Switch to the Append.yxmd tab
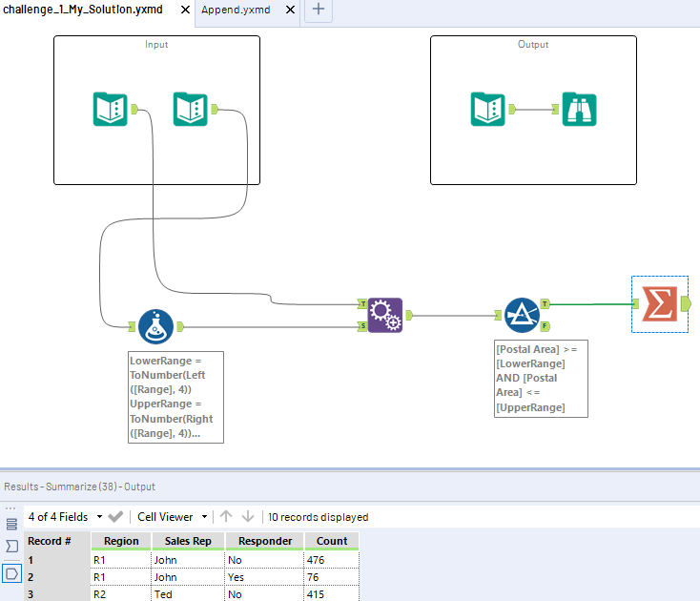 [x=236, y=10]
